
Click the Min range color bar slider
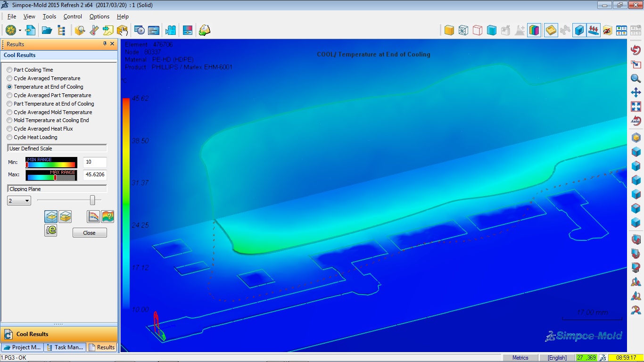pyautogui.click(x=51, y=163)
